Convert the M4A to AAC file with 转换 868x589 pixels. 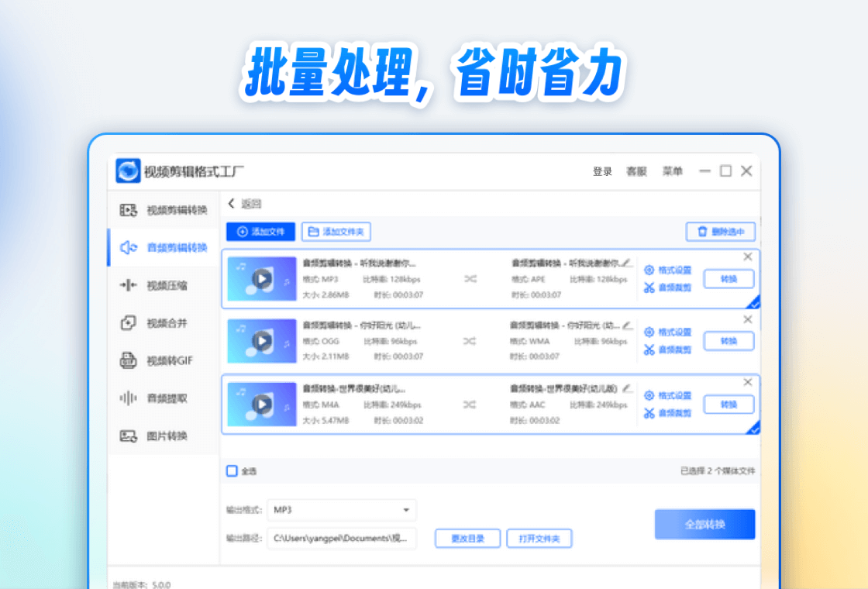[x=728, y=405]
